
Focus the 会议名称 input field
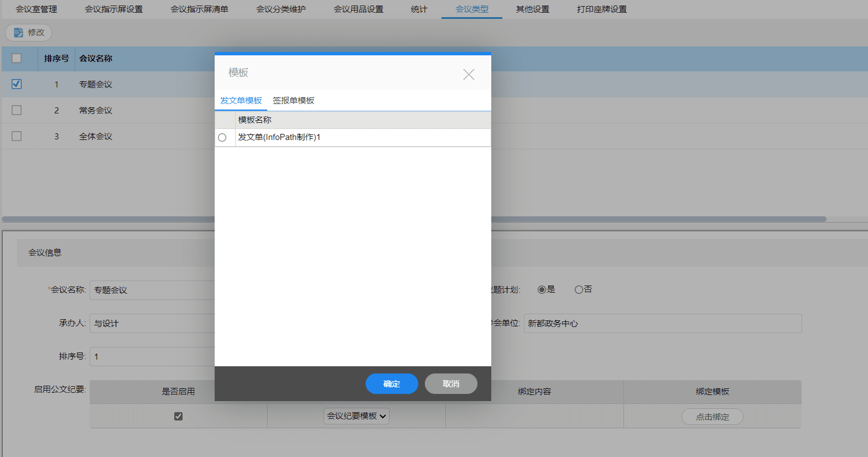152,290
